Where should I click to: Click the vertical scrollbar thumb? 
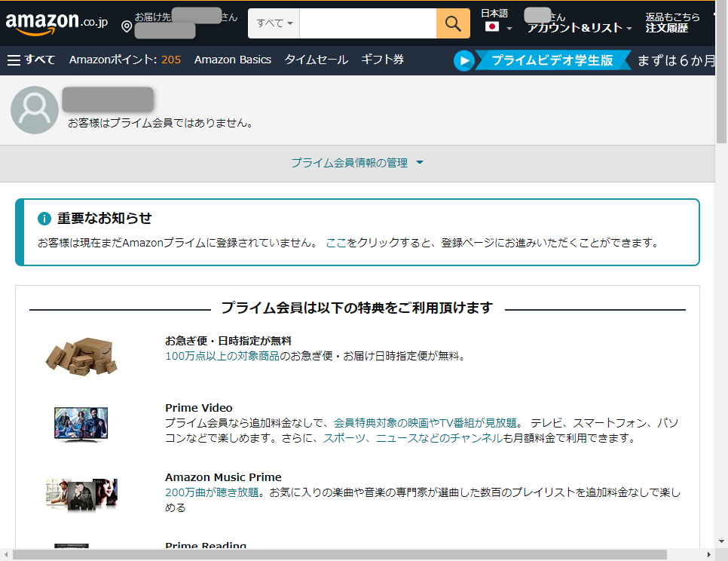[721, 72]
